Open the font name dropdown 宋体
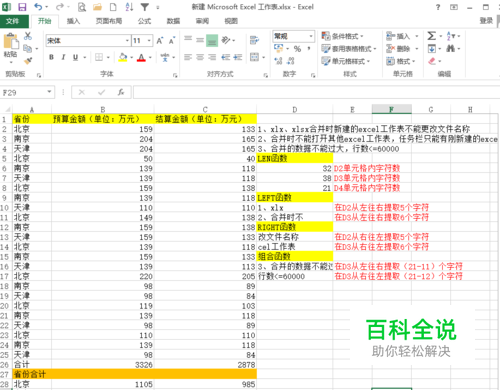This screenshot has height=390, width=500. click(127, 41)
